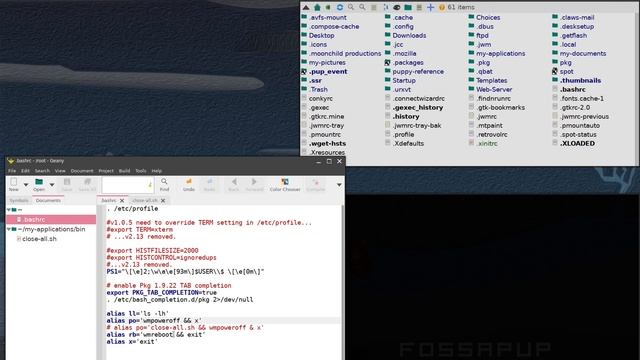
Task: Open the bookmarks icon in the file manager
Action: coord(328,7)
